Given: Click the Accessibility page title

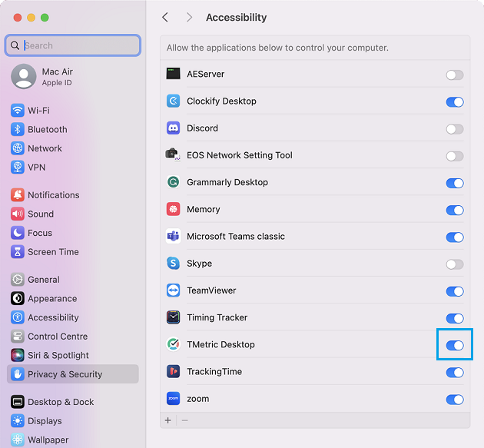Looking at the screenshot, I should click(236, 18).
